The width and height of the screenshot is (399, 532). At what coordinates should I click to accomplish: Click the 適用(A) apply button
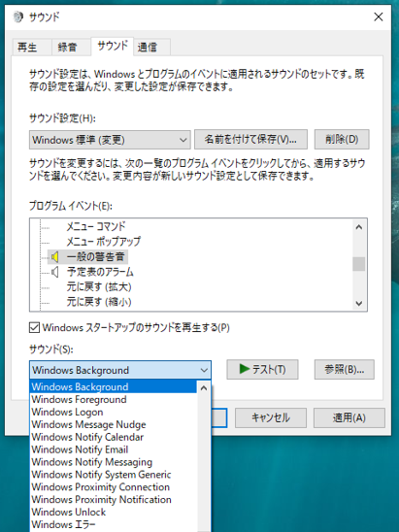coord(349,417)
